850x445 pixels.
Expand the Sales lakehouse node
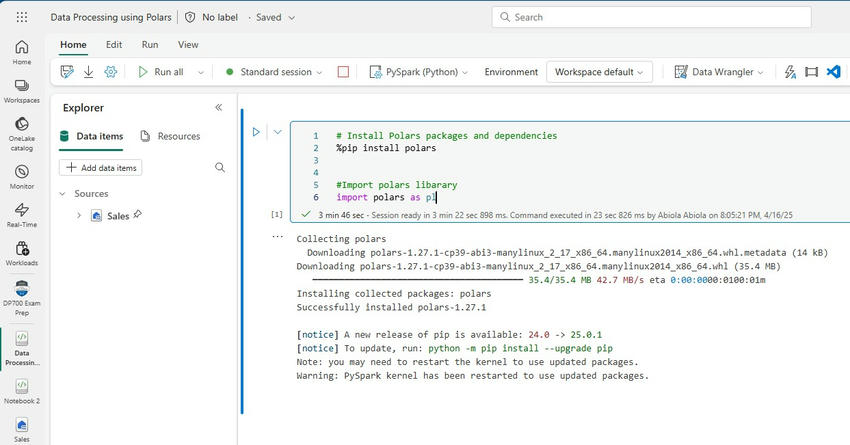[78, 215]
